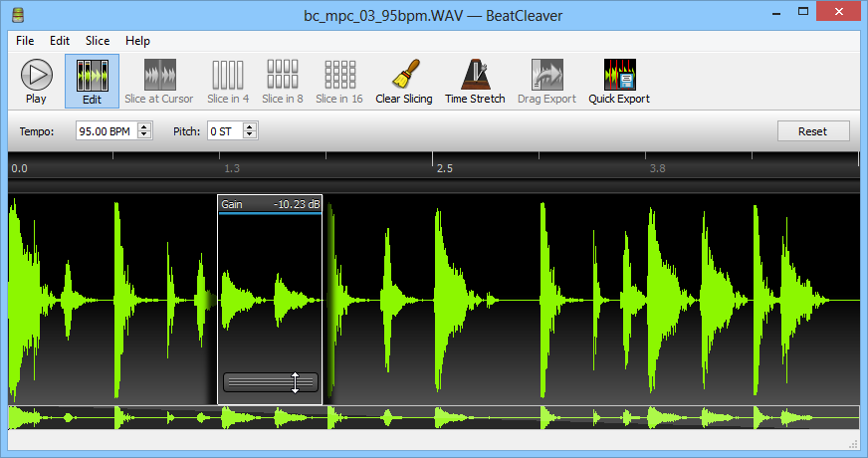The image size is (868, 458).
Task: Click the 1.3 marker on the time ruler
Action: pyautogui.click(x=232, y=168)
